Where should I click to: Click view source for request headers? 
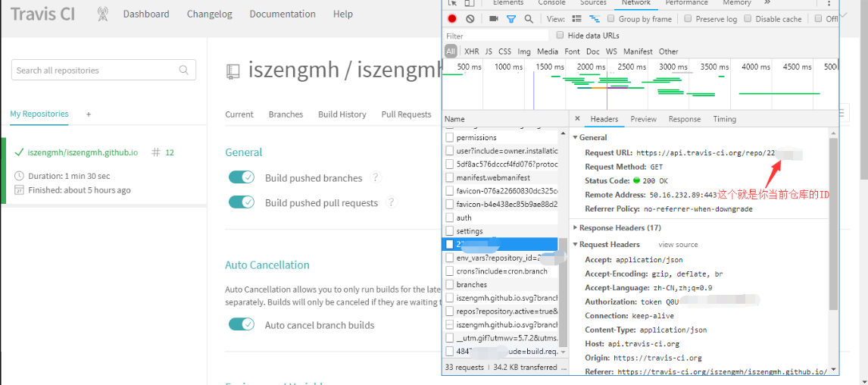coord(678,244)
